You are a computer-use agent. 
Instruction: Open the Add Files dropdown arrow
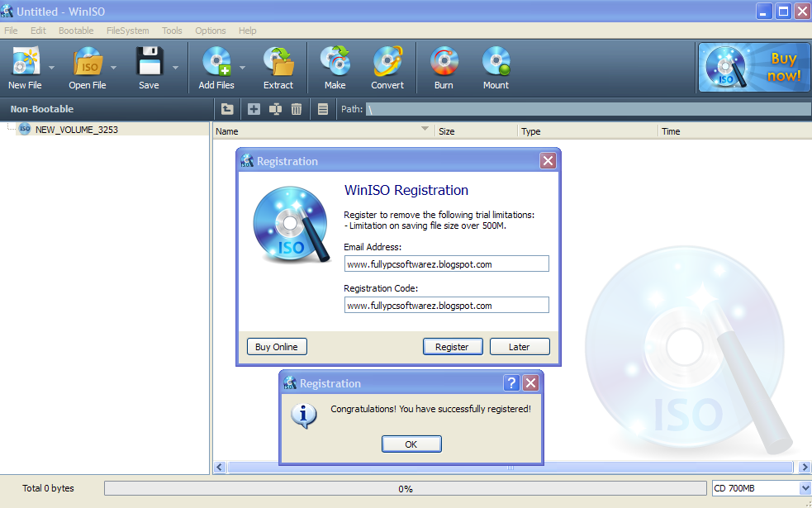point(242,68)
